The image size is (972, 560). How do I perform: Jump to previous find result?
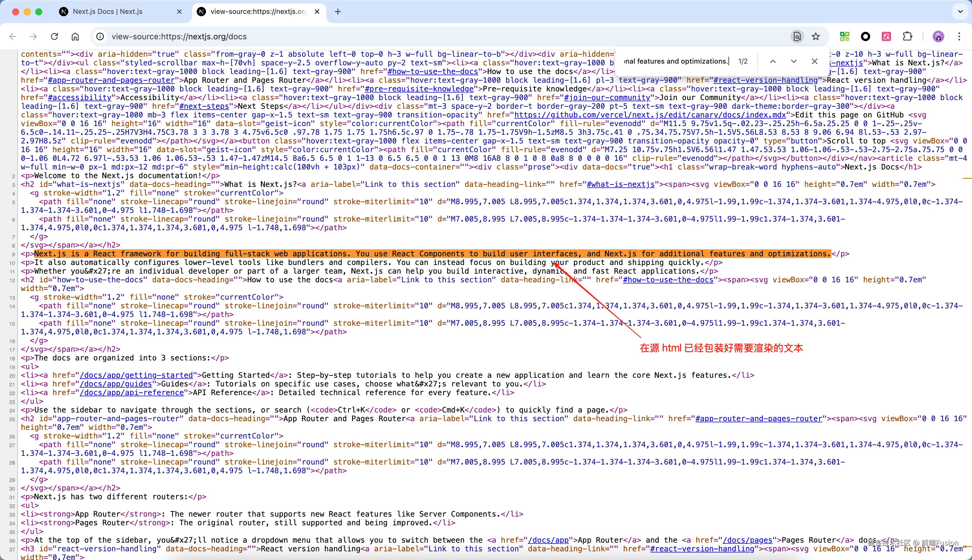point(773,62)
